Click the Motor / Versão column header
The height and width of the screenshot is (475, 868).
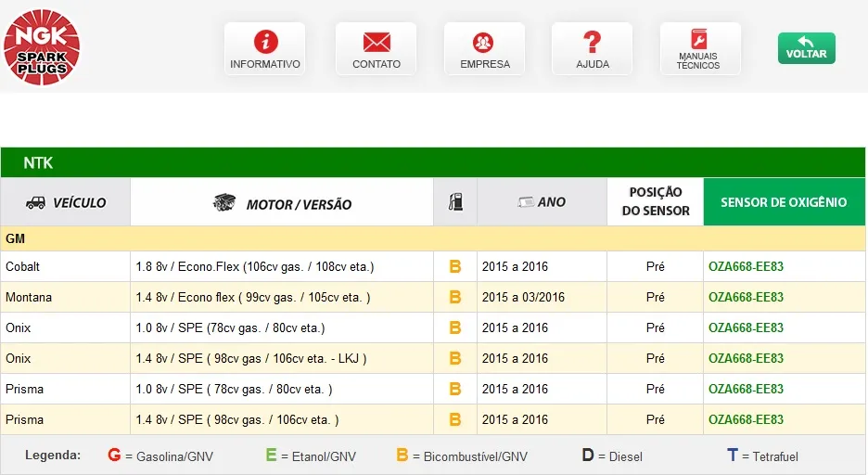click(x=282, y=203)
